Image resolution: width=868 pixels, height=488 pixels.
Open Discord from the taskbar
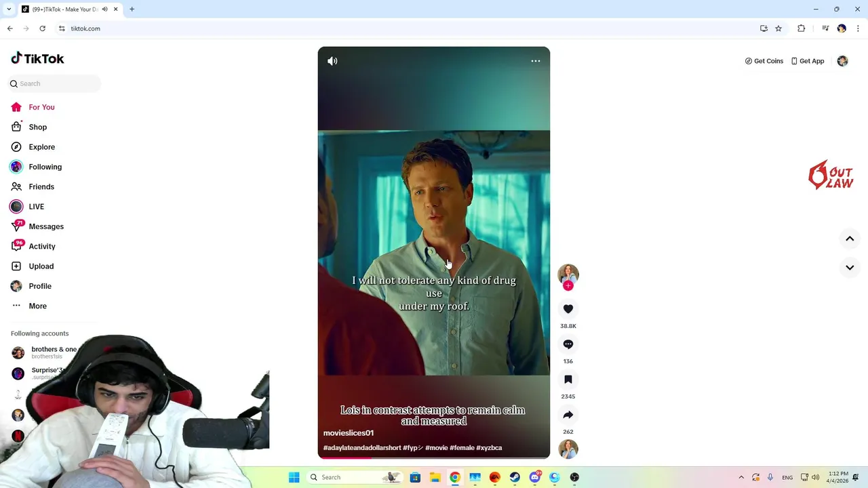pos(534,477)
